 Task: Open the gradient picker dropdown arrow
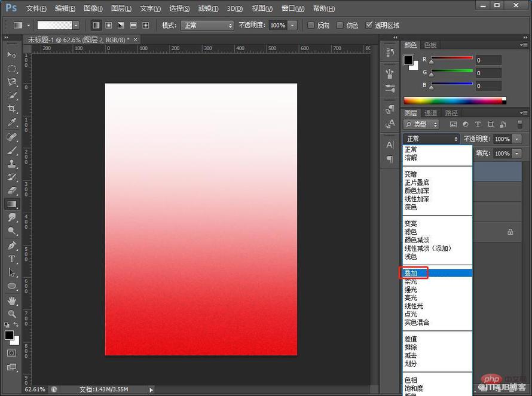pos(76,25)
